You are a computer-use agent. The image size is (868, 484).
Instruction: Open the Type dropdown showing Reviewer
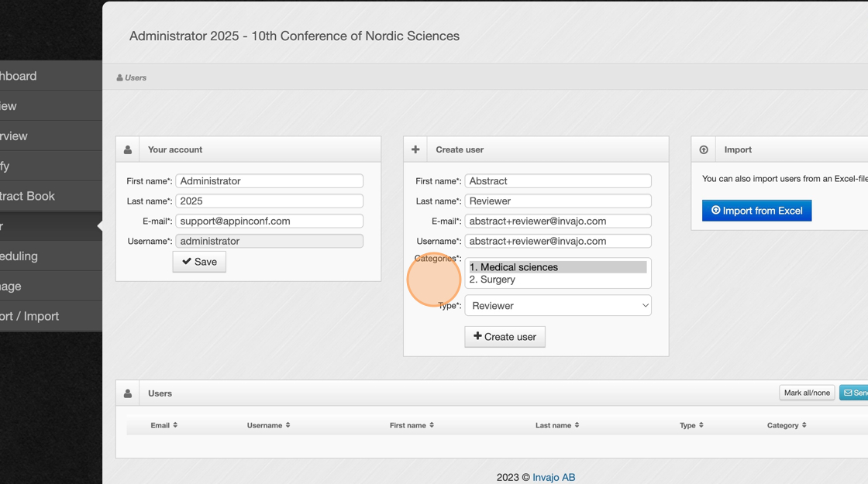pyautogui.click(x=558, y=306)
